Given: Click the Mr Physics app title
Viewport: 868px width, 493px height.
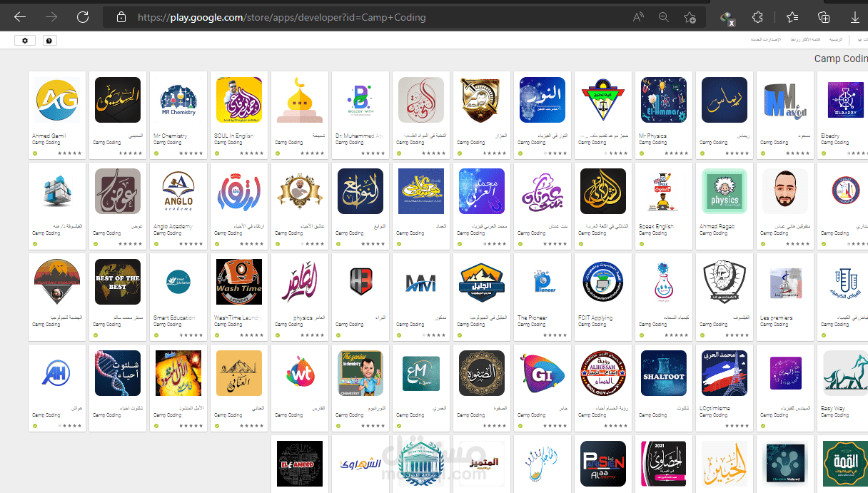Looking at the screenshot, I should click(653, 136).
